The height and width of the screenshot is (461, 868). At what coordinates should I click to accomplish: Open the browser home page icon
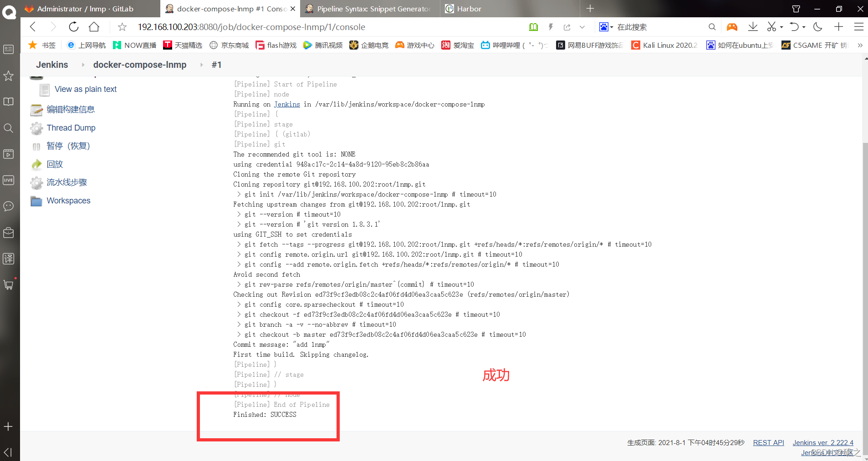coord(94,27)
